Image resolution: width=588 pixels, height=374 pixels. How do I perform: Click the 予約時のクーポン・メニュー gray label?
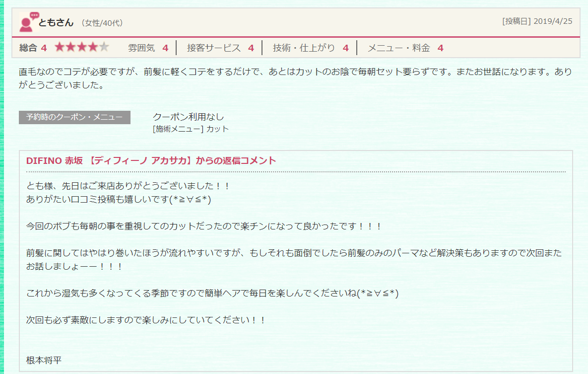point(74,117)
